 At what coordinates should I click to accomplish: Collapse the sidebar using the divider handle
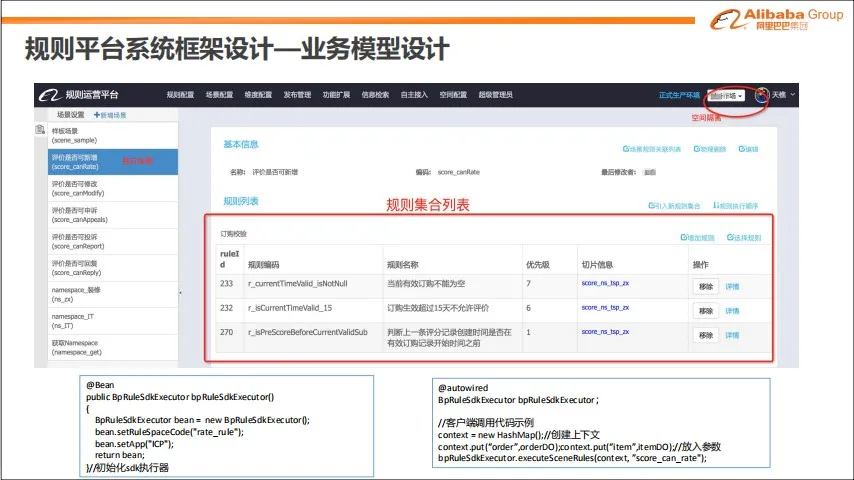(180, 292)
